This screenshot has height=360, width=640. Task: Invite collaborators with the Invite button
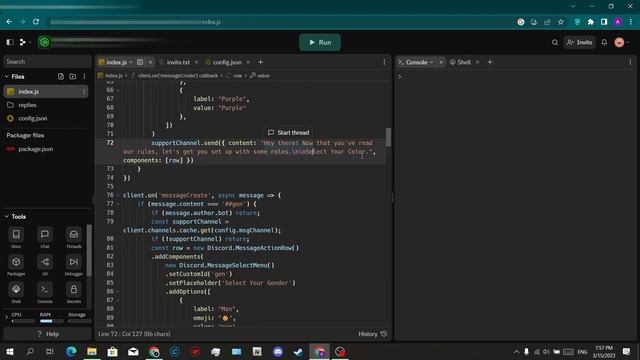580,42
